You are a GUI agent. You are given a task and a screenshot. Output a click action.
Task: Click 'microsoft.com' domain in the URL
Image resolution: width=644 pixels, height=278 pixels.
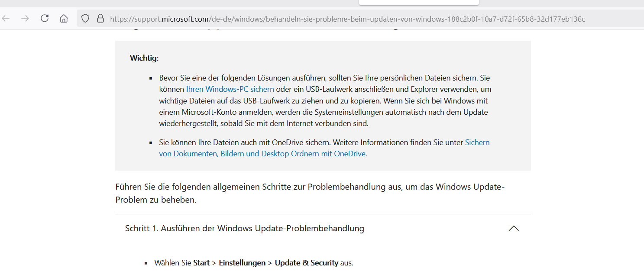tap(185, 19)
